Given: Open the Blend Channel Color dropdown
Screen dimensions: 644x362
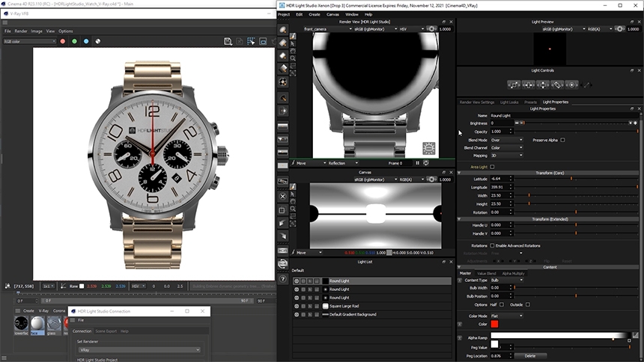Looking at the screenshot, I should [507, 148].
